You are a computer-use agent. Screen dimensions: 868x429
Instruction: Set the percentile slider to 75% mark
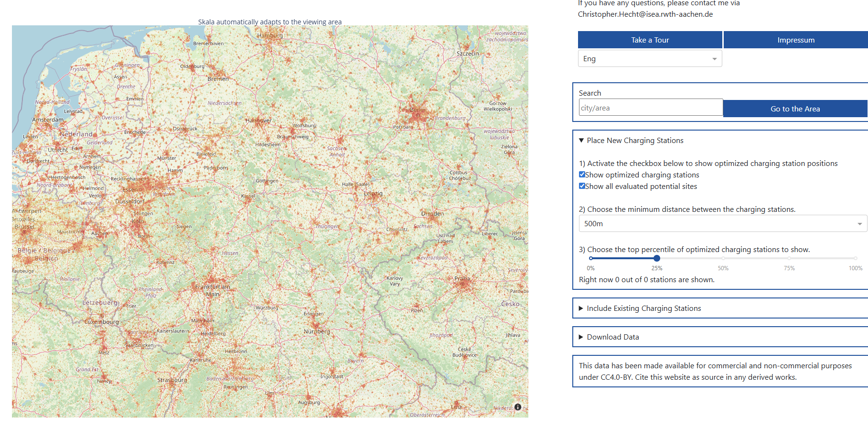pos(789,258)
